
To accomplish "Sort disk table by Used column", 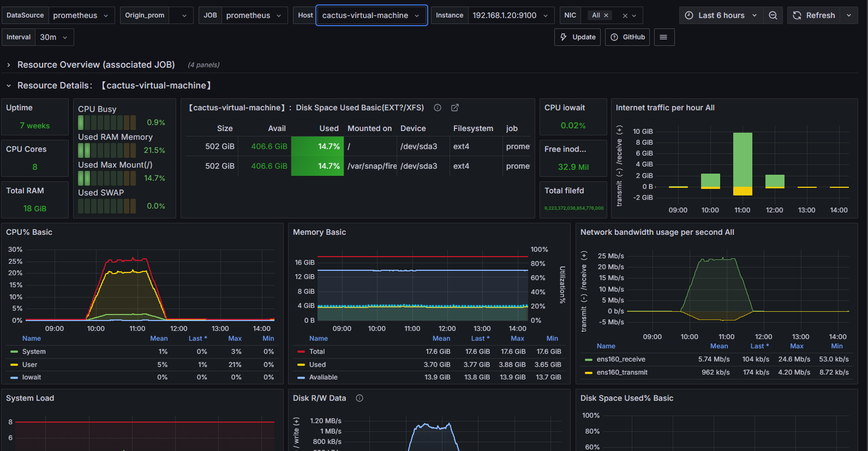I will pyautogui.click(x=329, y=128).
